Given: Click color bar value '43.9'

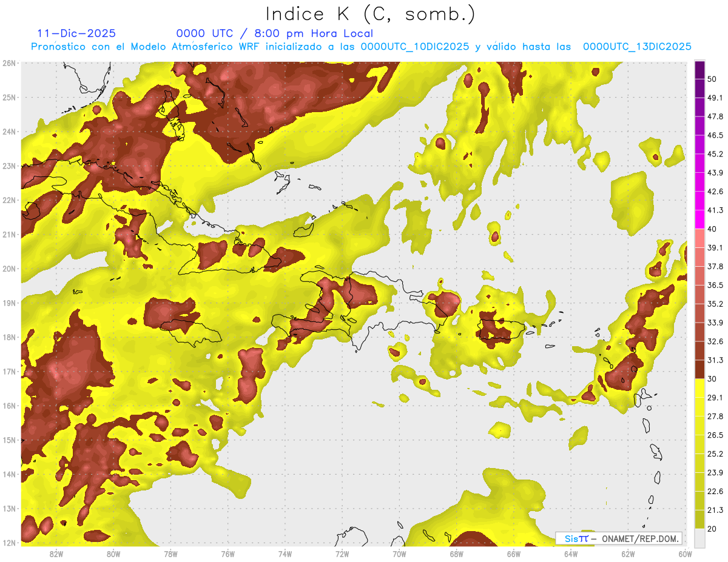Looking at the screenshot, I should point(715,173).
